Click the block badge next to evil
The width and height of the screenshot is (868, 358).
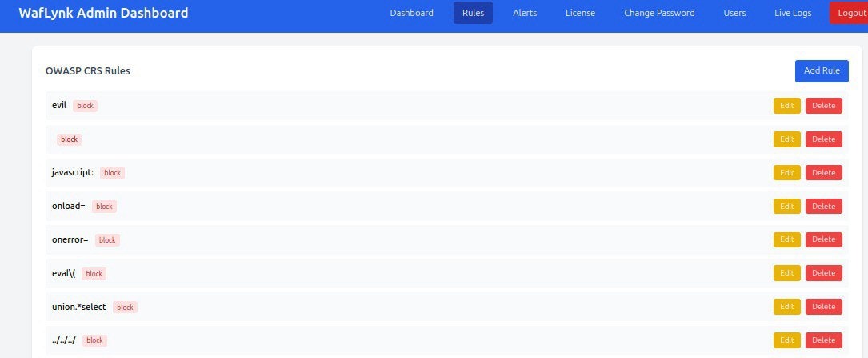pos(86,105)
